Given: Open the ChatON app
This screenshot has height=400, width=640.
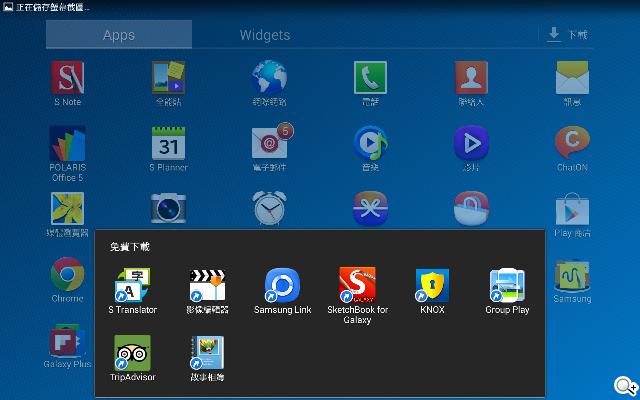Looking at the screenshot, I should click(x=572, y=142).
